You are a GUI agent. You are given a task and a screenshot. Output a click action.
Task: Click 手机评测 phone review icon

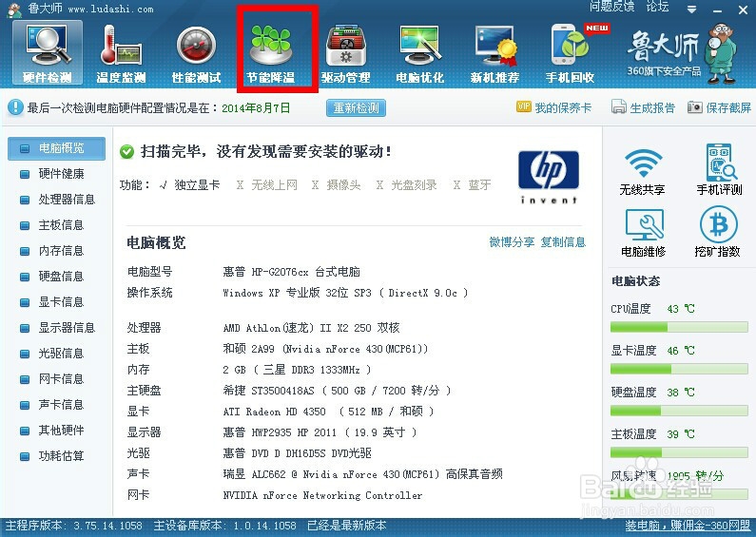(719, 169)
